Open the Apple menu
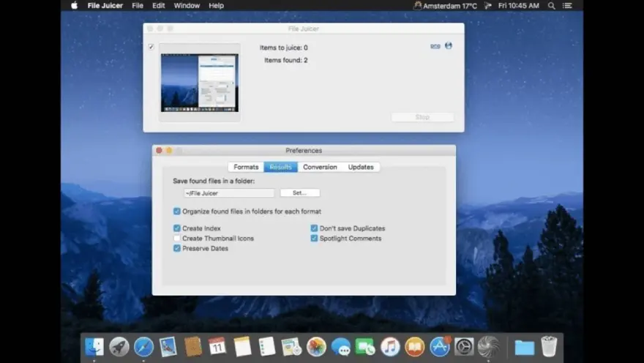The width and height of the screenshot is (644, 363). [75, 6]
